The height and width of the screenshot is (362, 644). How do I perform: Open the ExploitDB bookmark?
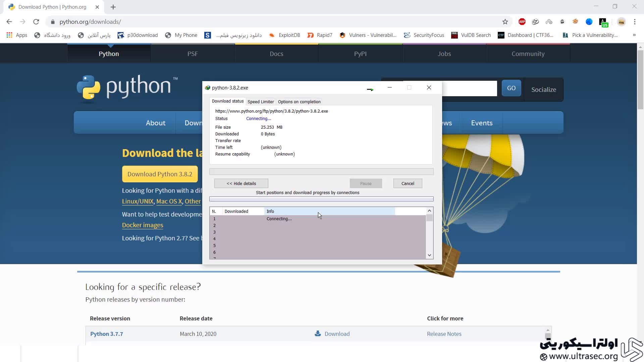[284, 35]
